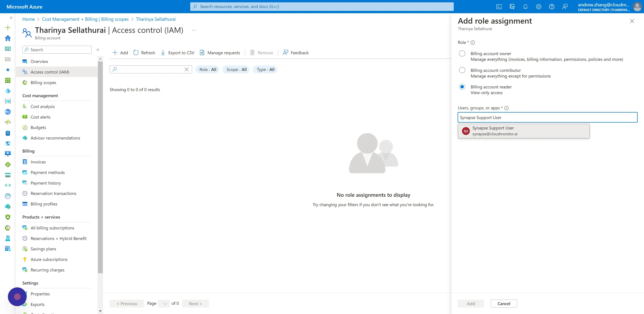Image resolution: width=644 pixels, height=314 pixels.
Task: Click the account avatar picture
Action: (637, 7)
